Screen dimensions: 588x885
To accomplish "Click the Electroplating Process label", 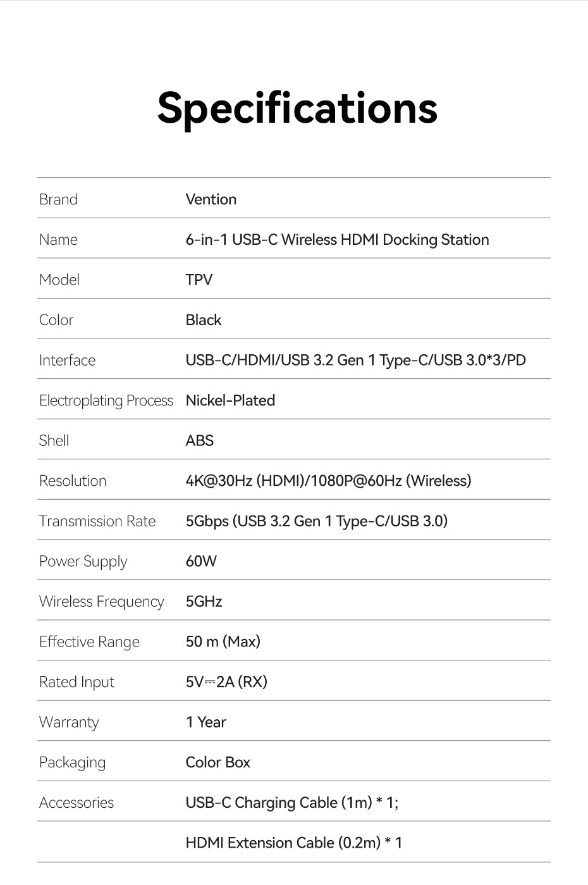I will click(x=106, y=401).
